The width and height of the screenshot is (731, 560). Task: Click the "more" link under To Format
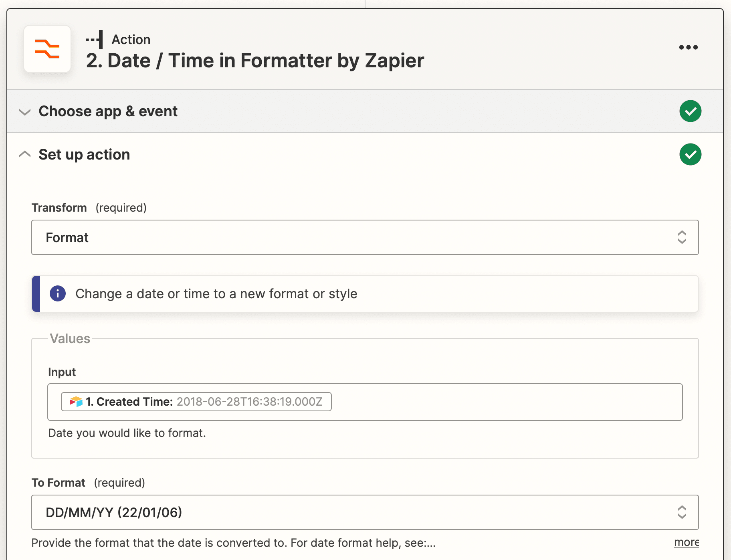point(686,542)
